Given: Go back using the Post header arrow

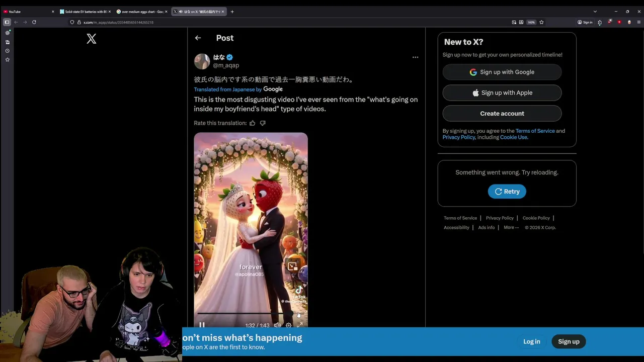Looking at the screenshot, I should click(198, 38).
